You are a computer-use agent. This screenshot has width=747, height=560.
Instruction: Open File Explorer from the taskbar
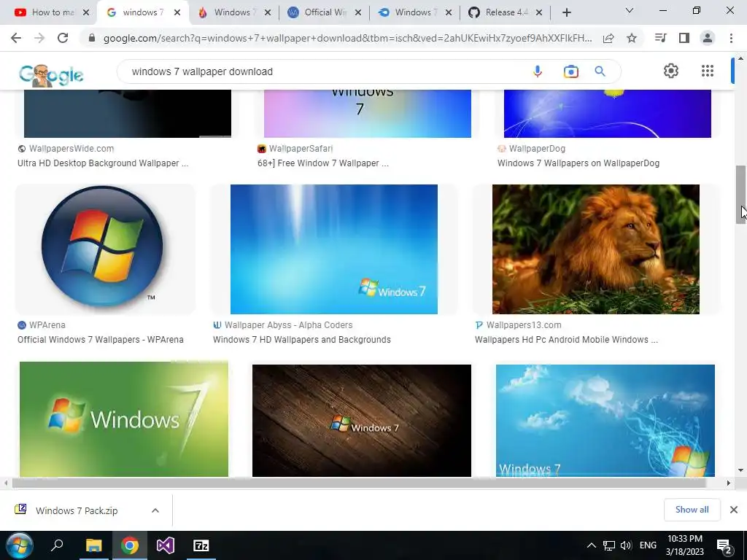pos(94,545)
